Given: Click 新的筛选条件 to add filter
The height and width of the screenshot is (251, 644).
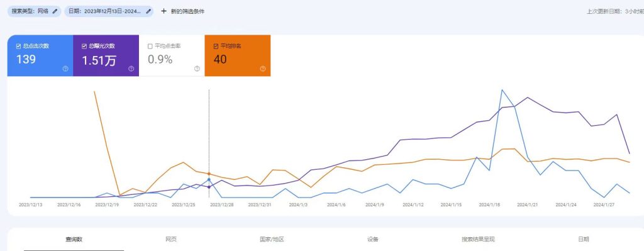Looking at the screenshot, I should tap(187, 11).
